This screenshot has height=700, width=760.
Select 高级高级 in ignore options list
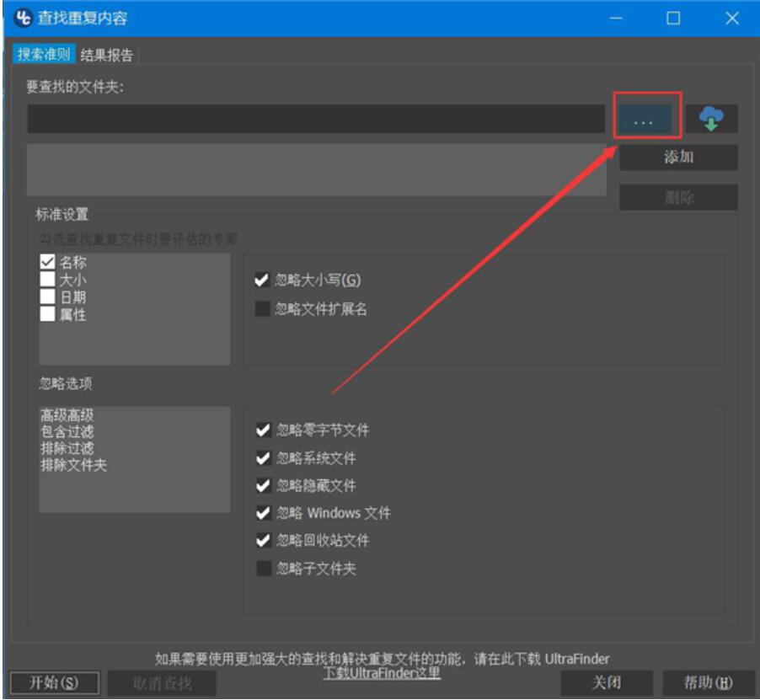(x=67, y=415)
